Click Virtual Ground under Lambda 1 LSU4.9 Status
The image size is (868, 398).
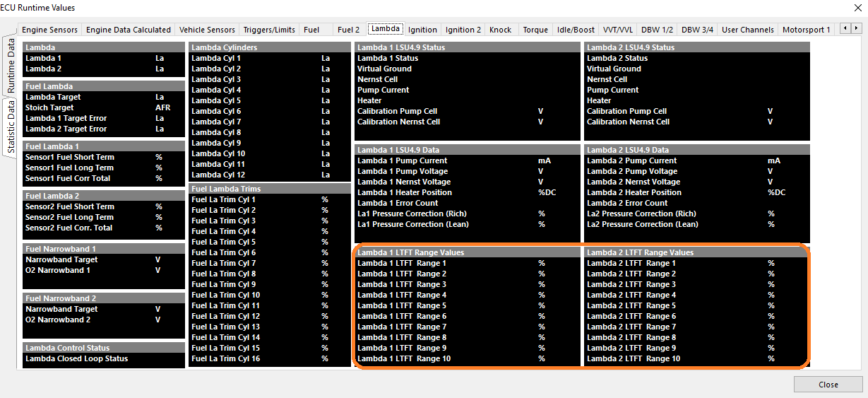468,69
